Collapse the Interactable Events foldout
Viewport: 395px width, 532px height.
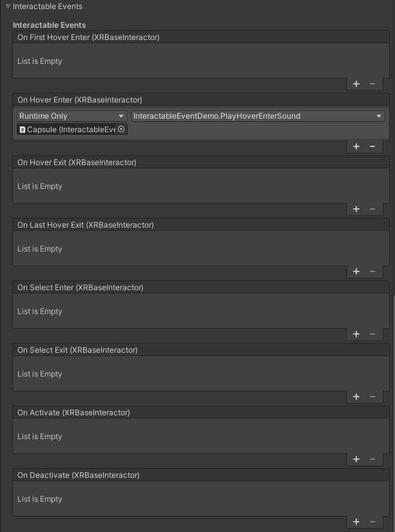[x=8, y=6]
